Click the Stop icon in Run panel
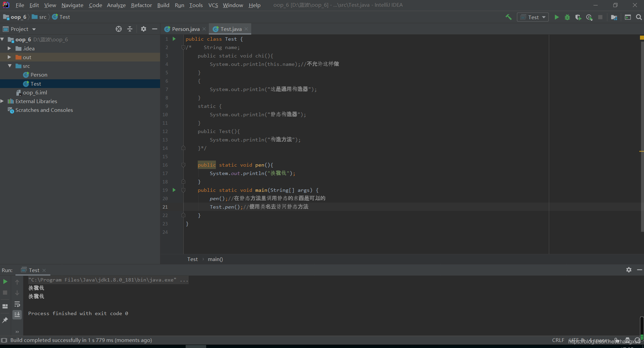Image resolution: width=644 pixels, height=348 pixels. 5,293
